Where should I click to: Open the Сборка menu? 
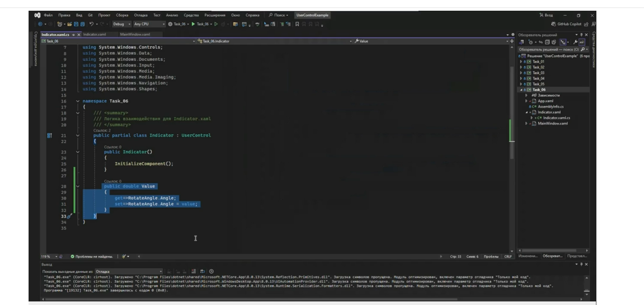pyautogui.click(x=122, y=15)
